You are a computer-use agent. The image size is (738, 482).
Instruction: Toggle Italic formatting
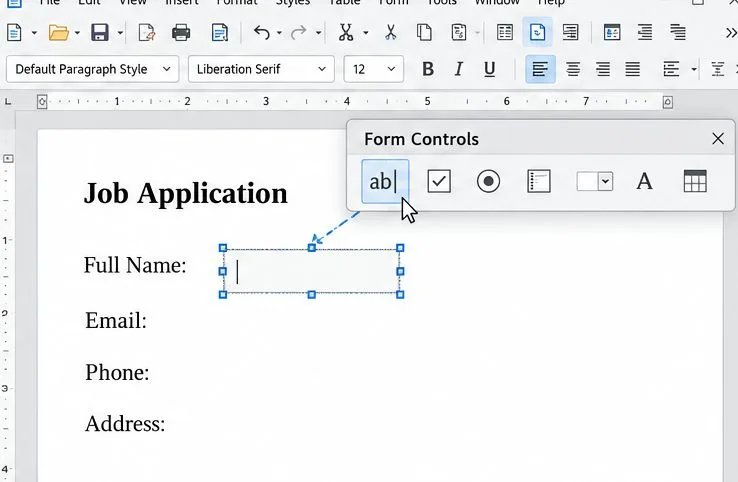pos(458,69)
